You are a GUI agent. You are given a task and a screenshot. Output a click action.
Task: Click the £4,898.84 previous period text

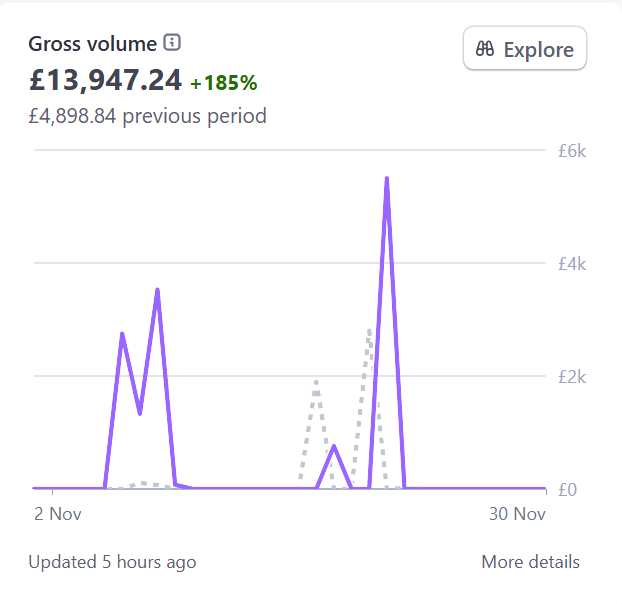pos(148,116)
